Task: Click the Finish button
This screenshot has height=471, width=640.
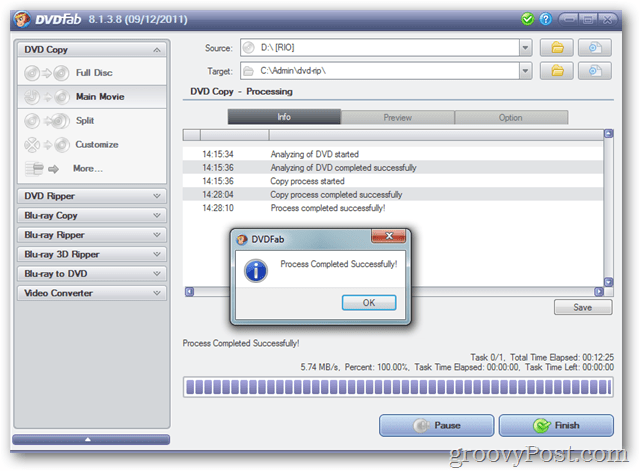Action: (556, 426)
